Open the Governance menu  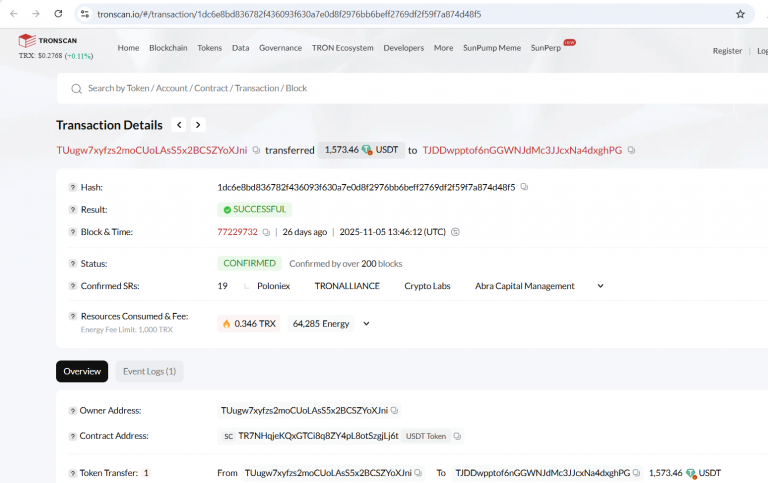(280, 48)
